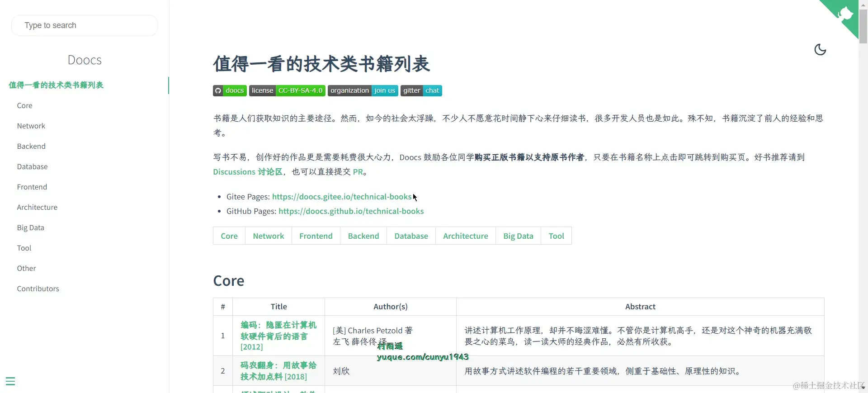
Task: Jump to Database in the category table
Action: (x=411, y=236)
